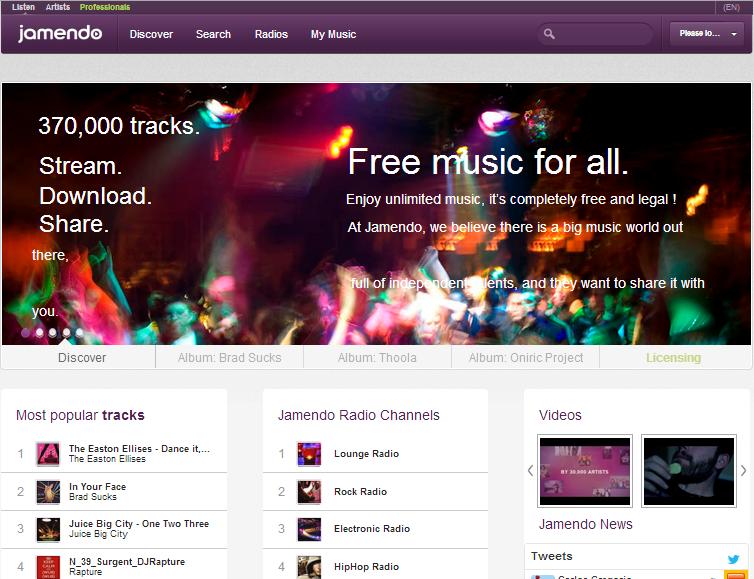The image size is (754, 579).
Task: Select the Album: Thoola tab
Action: [377, 357]
